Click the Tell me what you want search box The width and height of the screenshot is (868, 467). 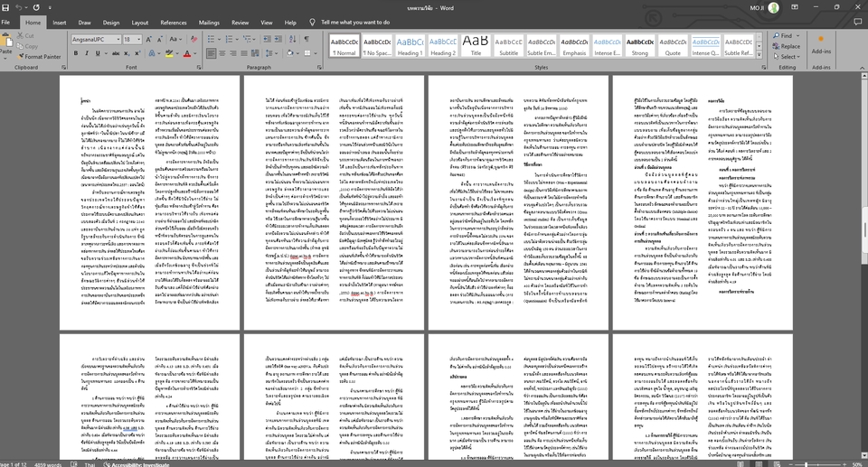tap(354, 22)
